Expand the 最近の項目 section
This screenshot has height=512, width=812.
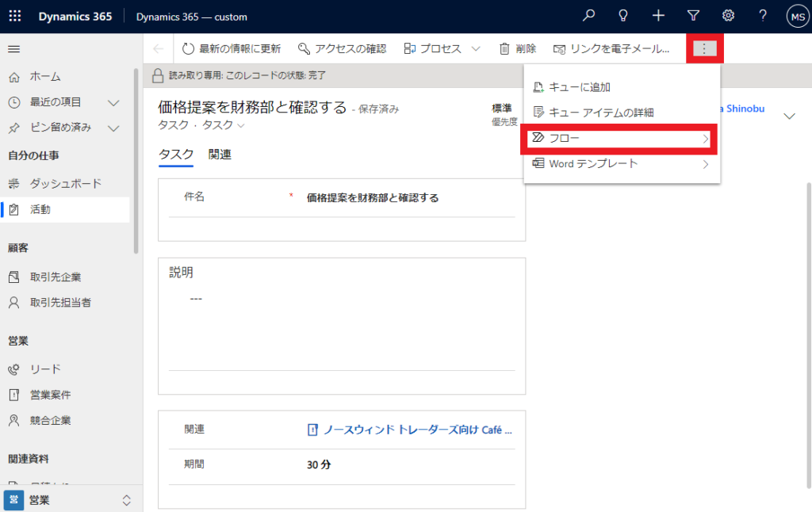click(113, 102)
